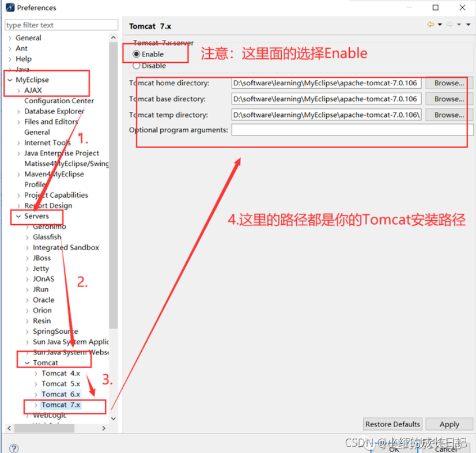
Task: Click horizontal scrollbar left arrow
Action: pos(9,428)
